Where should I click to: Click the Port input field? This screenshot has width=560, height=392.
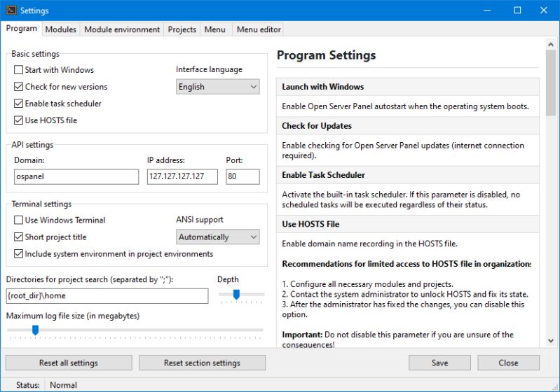[x=243, y=176]
